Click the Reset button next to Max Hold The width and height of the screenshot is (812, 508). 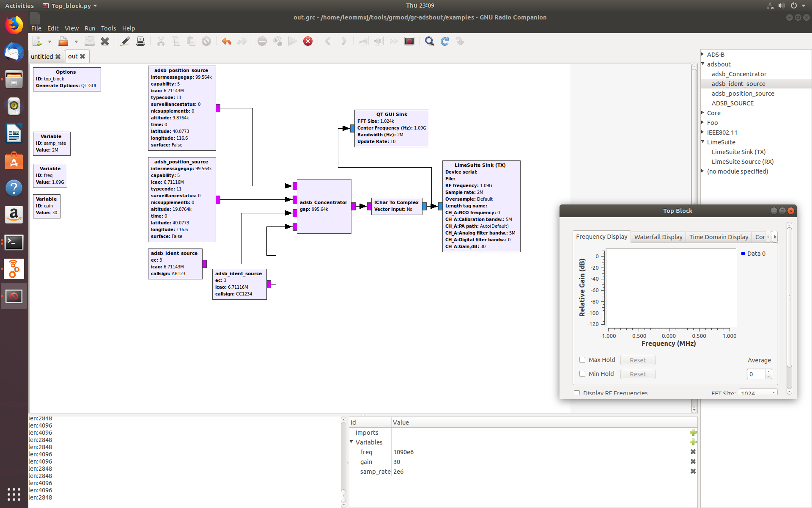click(637, 360)
